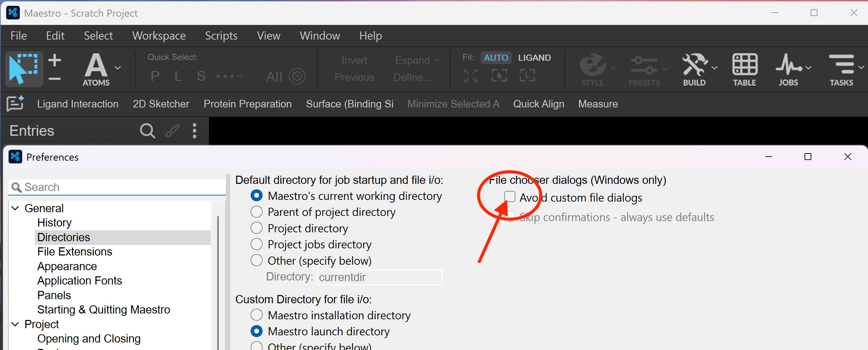Image resolution: width=868 pixels, height=350 pixels.
Task: Open the JOBS dropdown arrow
Action: point(808,68)
